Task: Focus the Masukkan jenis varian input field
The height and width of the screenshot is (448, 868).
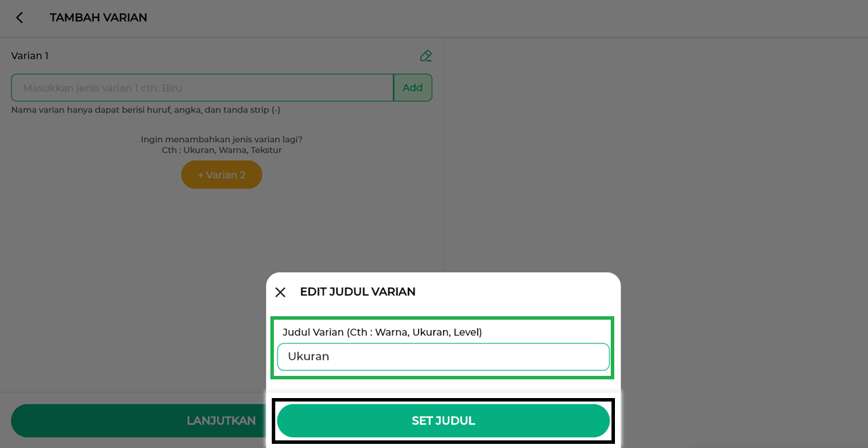Action: pyautogui.click(x=202, y=87)
